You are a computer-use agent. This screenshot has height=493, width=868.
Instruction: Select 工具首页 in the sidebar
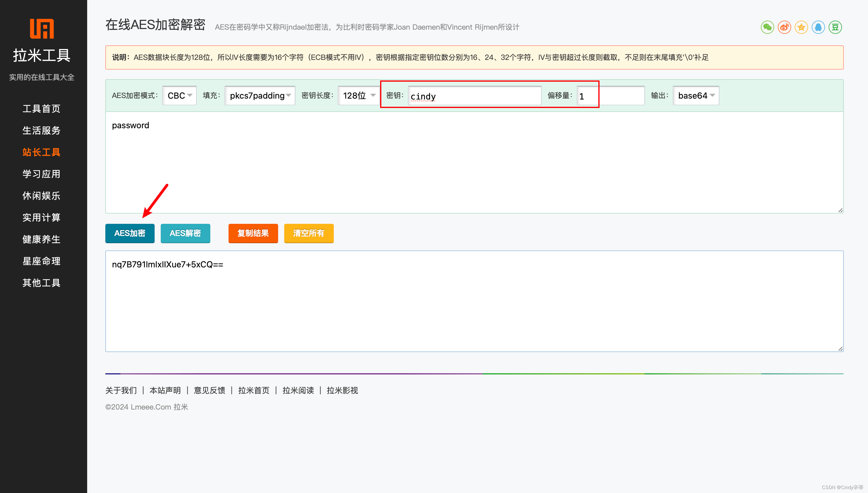pos(41,108)
